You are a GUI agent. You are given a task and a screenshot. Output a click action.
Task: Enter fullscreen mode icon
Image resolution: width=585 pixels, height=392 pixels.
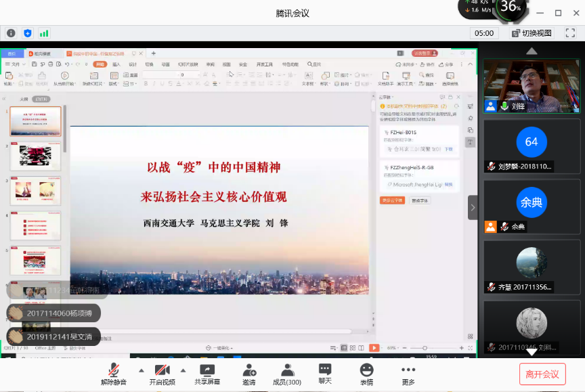(x=570, y=32)
